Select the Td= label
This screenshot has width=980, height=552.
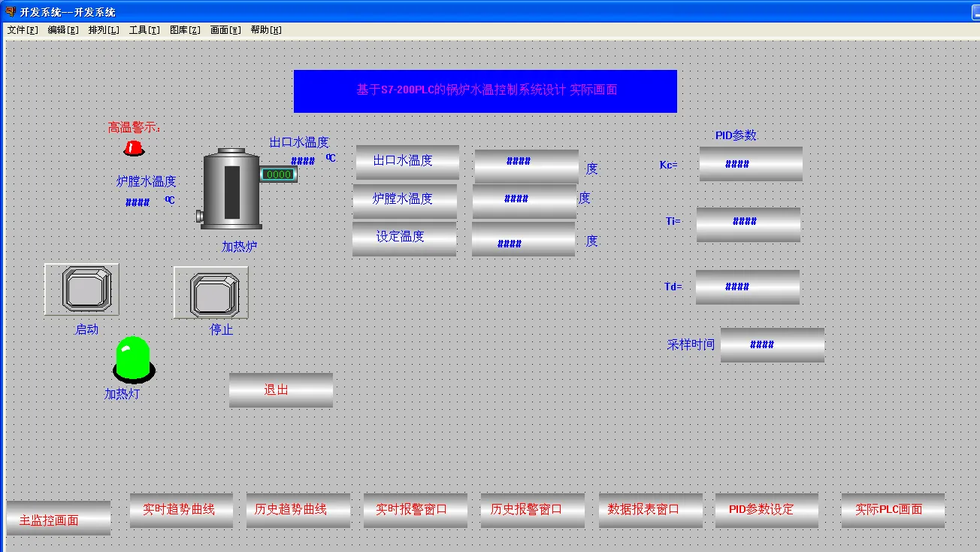[x=673, y=287]
